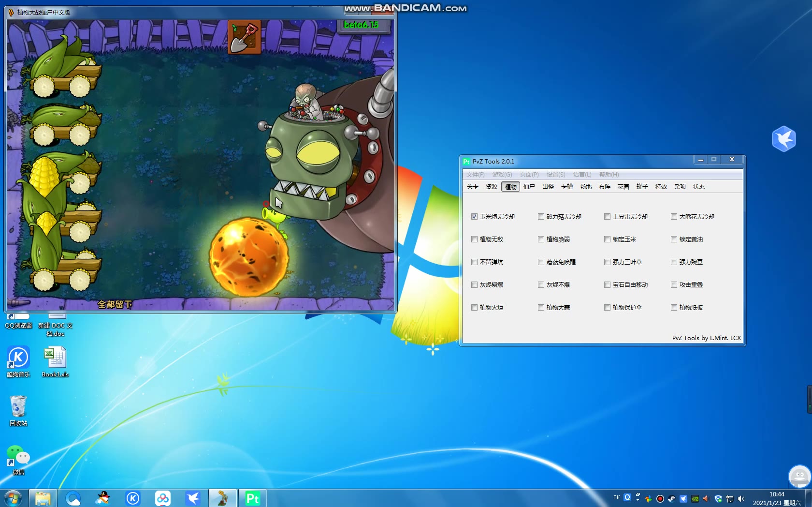
Task: Switch to the 状态 tab
Action: tap(699, 187)
